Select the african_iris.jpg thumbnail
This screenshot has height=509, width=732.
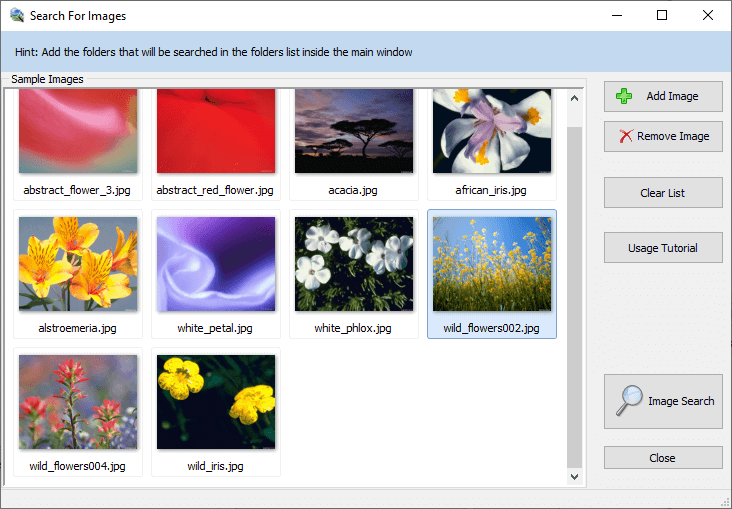pos(491,131)
